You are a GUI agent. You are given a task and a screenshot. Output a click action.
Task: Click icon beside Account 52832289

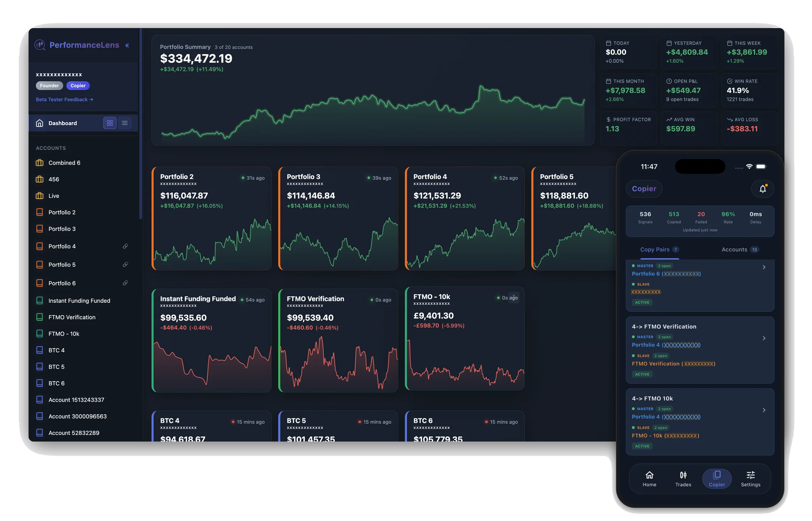coord(39,433)
